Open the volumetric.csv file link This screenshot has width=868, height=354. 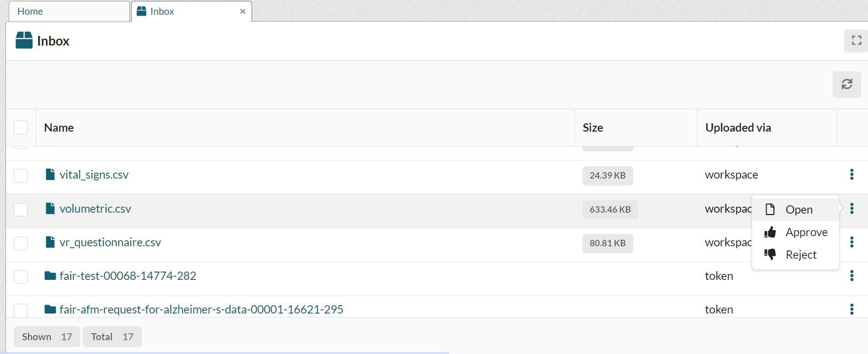(95, 208)
